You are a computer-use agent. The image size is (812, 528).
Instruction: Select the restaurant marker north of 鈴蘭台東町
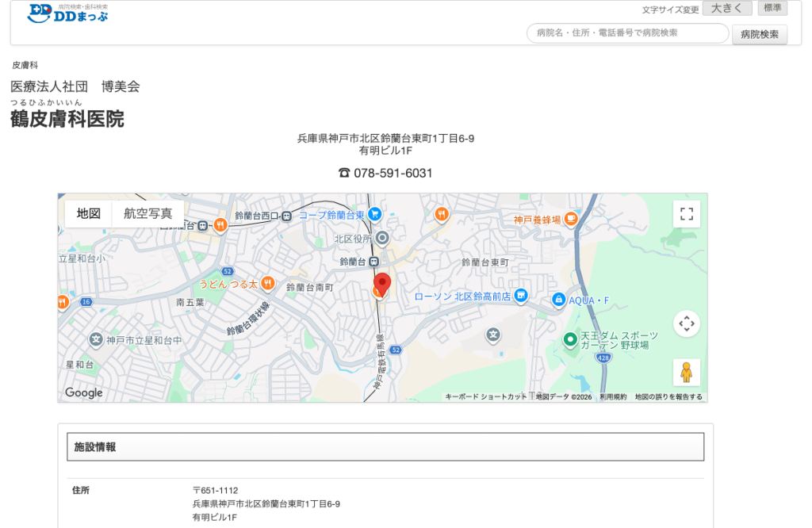tap(441, 214)
